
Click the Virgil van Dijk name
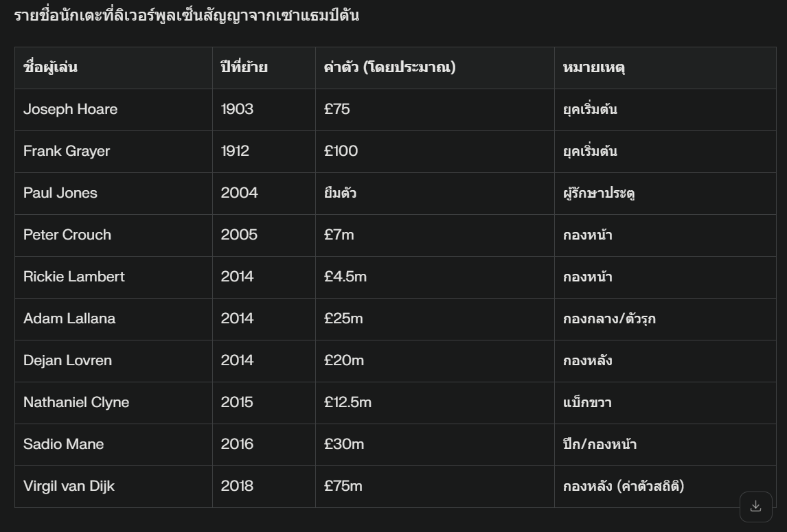click(69, 486)
